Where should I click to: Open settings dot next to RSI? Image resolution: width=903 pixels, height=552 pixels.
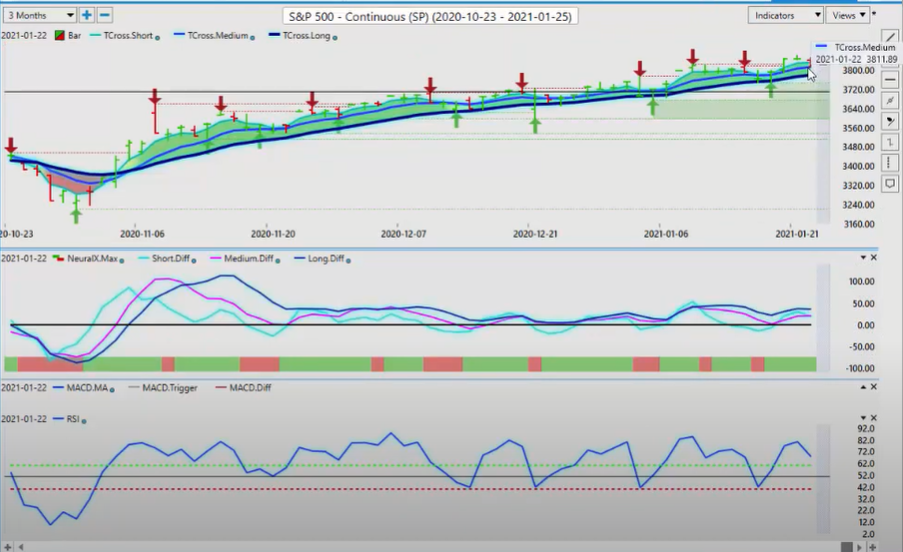click(x=84, y=421)
